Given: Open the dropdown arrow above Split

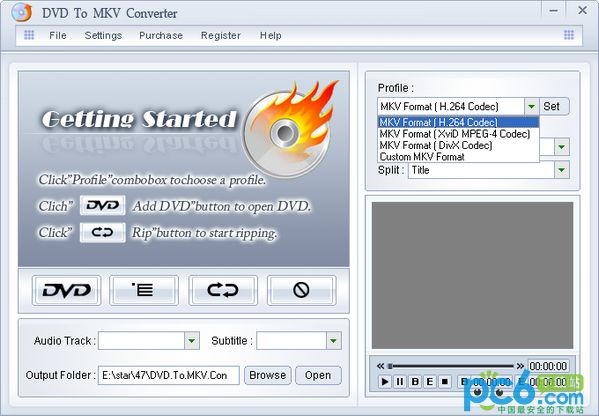Looking at the screenshot, I should tap(562, 147).
